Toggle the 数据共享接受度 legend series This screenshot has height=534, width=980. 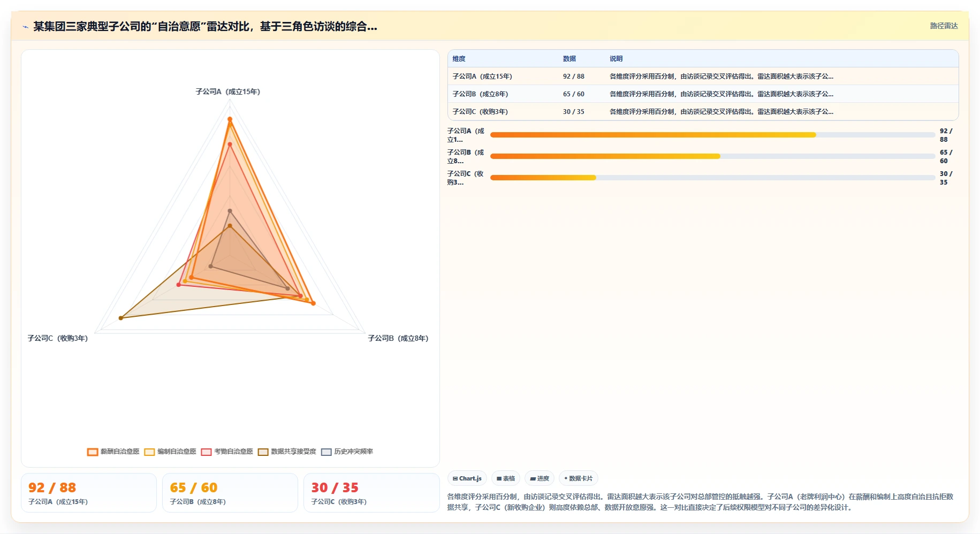click(287, 452)
